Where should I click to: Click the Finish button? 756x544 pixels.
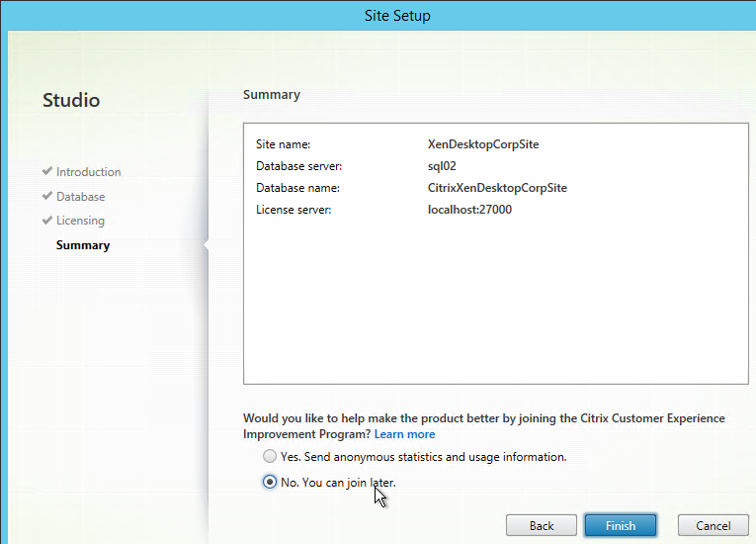click(x=620, y=525)
